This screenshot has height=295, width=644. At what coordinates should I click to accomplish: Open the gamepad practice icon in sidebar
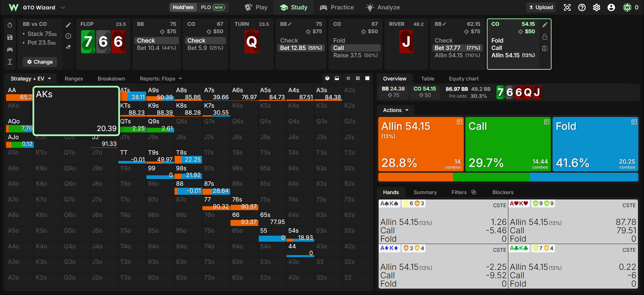click(x=10, y=50)
